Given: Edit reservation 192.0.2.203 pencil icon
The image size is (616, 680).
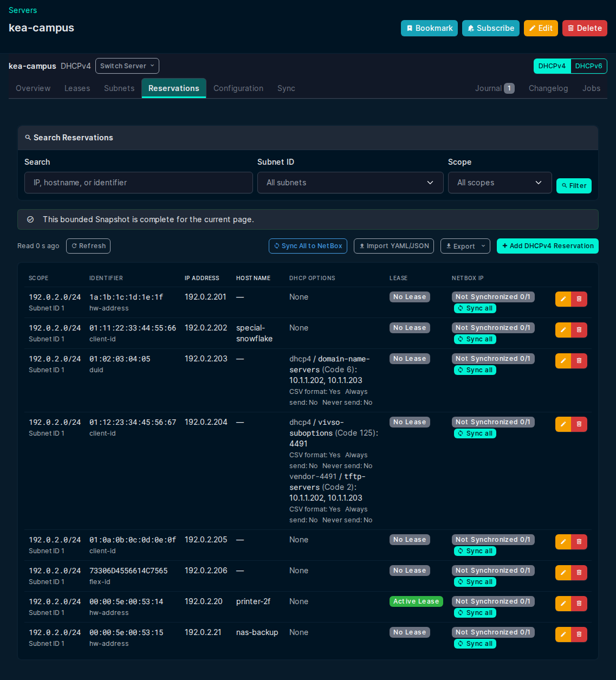Looking at the screenshot, I should tap(563, 361).
